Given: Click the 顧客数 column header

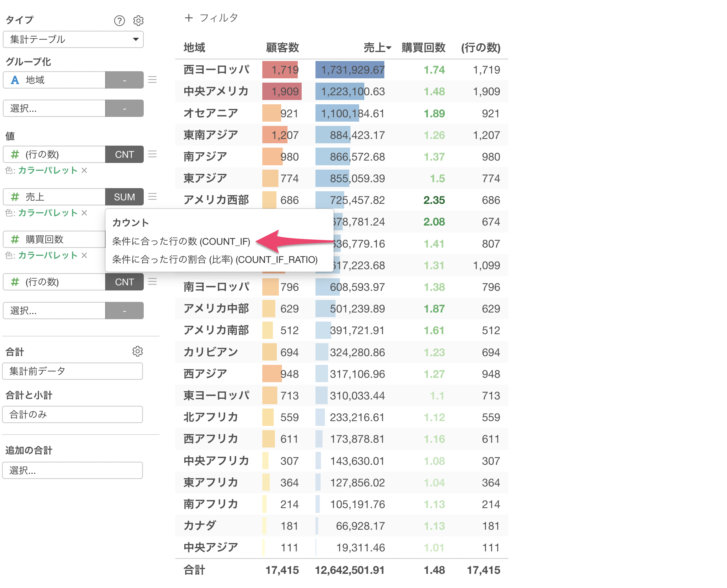Looking at the screenshot, I should (x=282, y=48).
